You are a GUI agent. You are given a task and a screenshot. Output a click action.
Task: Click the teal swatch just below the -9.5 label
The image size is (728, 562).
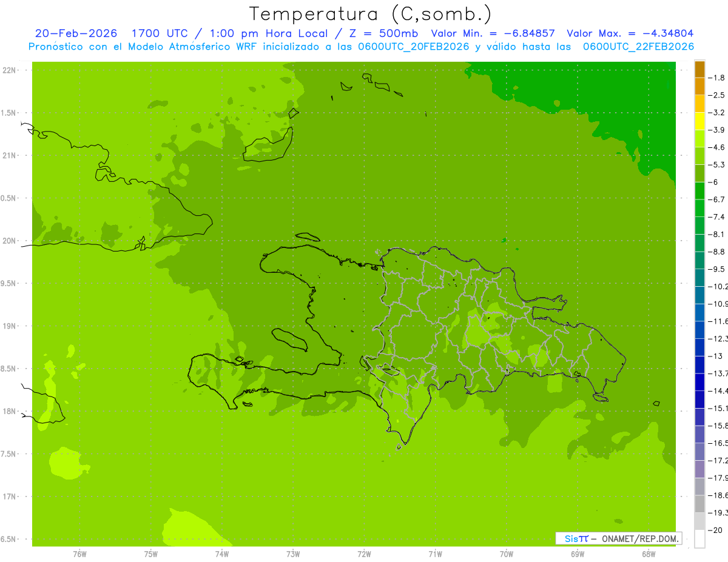(x=699, y=278)
